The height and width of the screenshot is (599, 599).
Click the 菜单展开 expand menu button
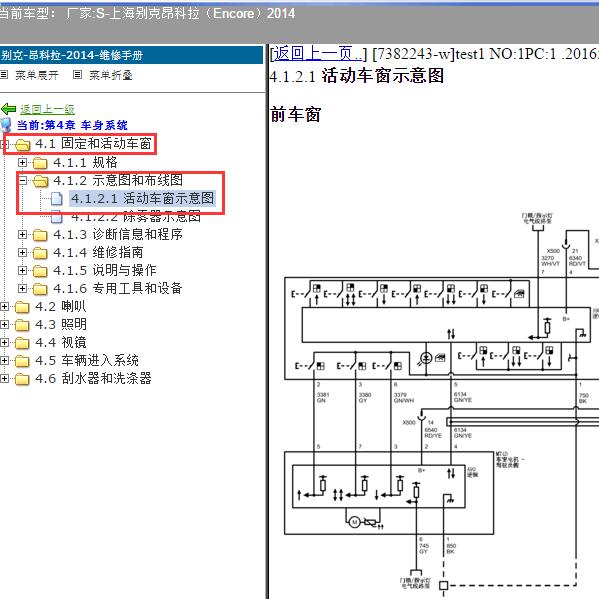[x=37, y=75]
